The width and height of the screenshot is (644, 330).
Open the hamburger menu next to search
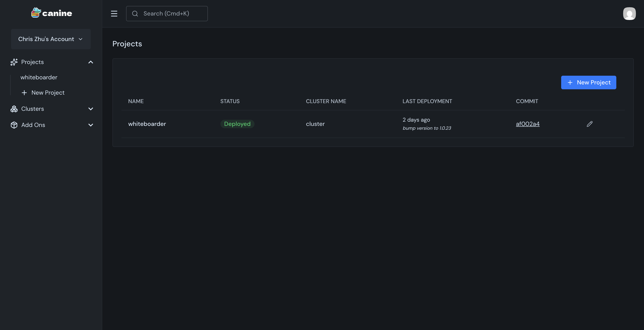[x=114, y=13]
